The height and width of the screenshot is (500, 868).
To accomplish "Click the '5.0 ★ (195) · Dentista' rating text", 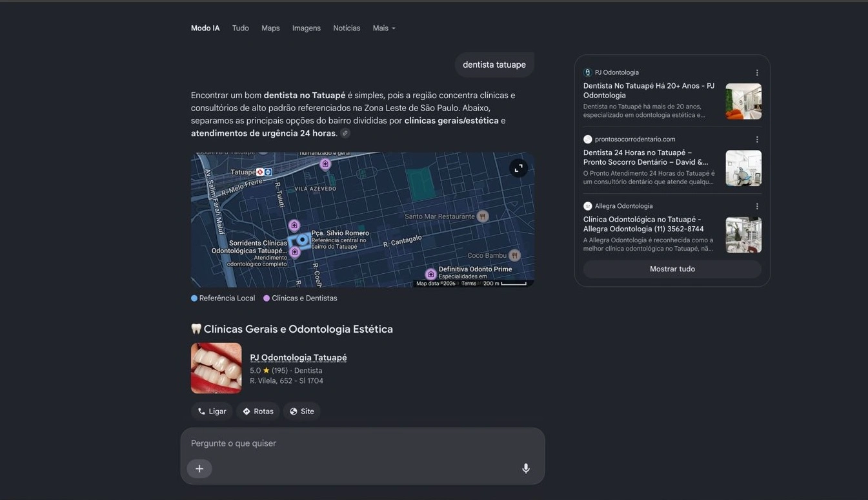I will tap(286, 371).
